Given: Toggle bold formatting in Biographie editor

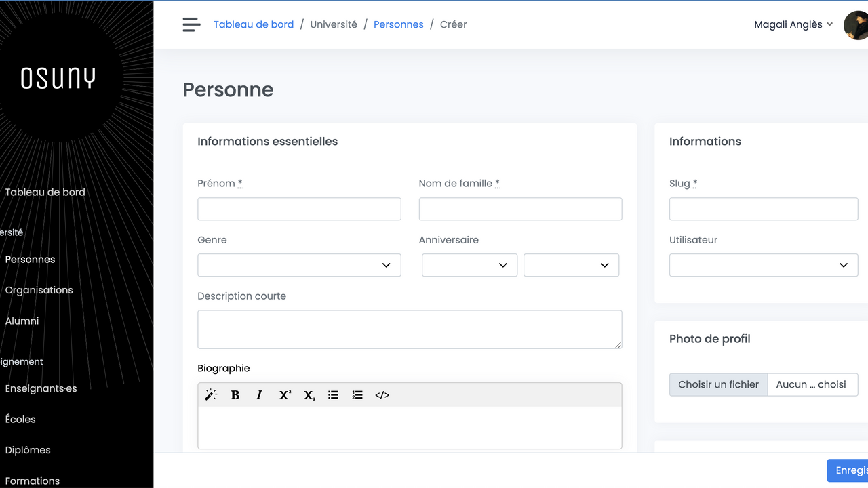Looking at the screenshot, I should pos(235,395).
